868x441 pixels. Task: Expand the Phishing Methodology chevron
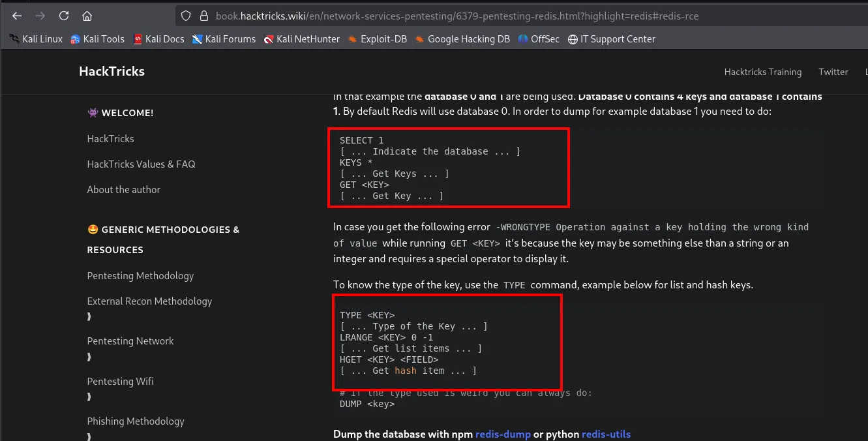point(89,436)
